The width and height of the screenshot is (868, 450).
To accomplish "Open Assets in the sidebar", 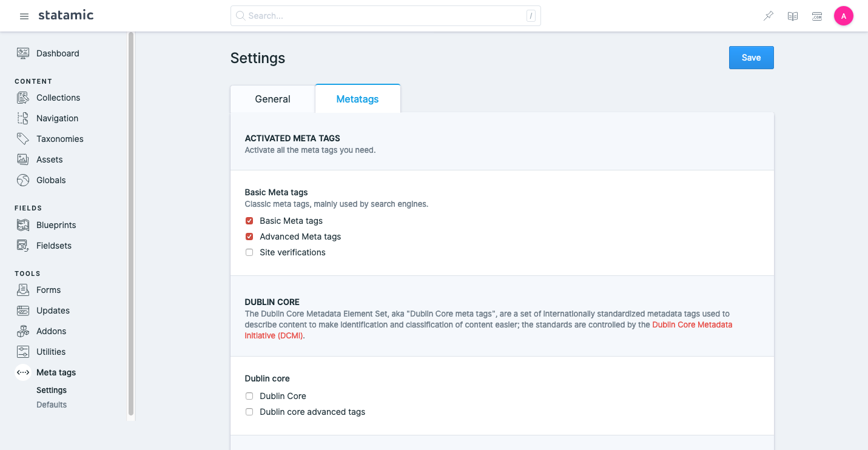I will coord(50,160).
